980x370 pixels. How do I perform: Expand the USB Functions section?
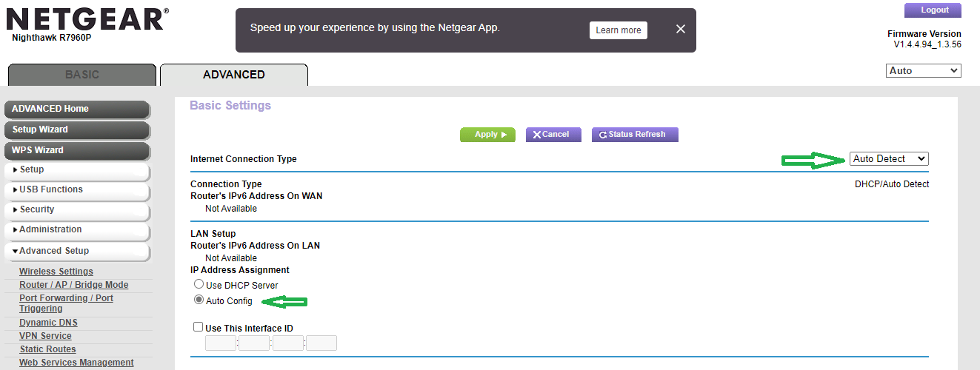(77, 190)
